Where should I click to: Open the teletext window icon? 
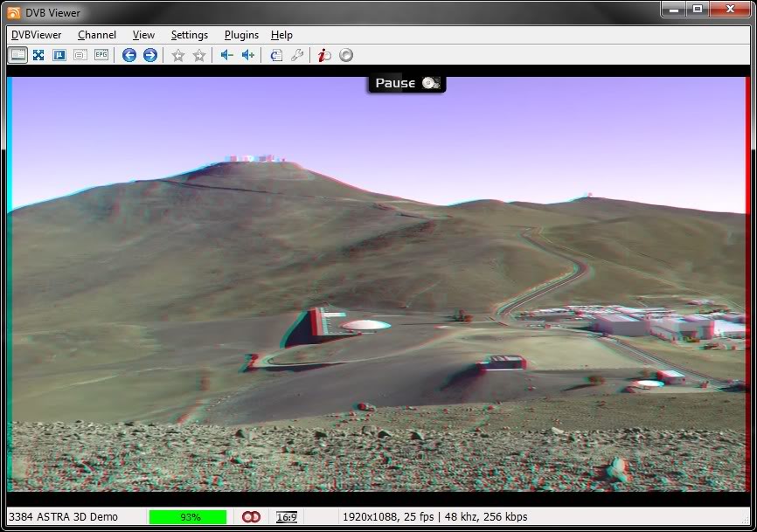80,55
